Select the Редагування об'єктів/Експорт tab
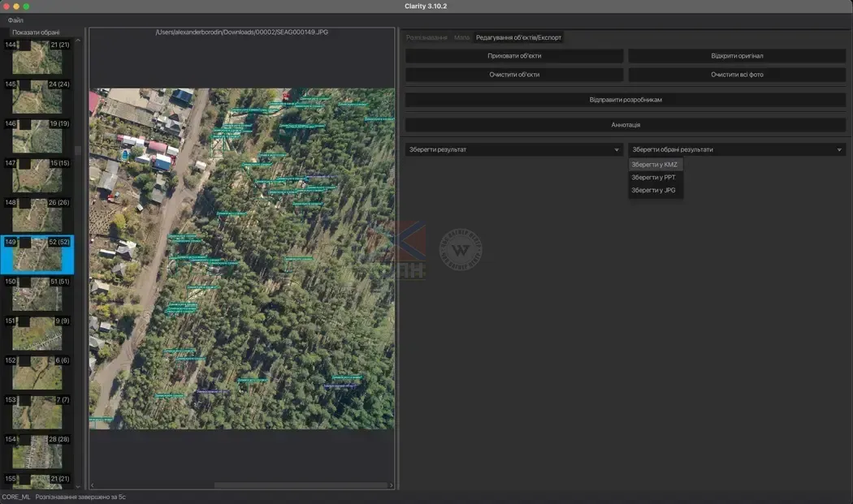 (x=518, y=37)
